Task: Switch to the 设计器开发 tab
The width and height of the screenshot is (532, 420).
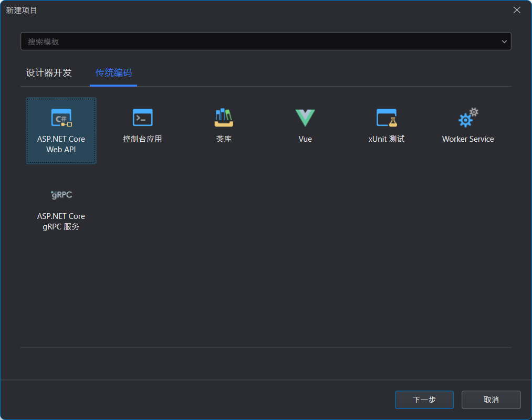Action: 49,72
